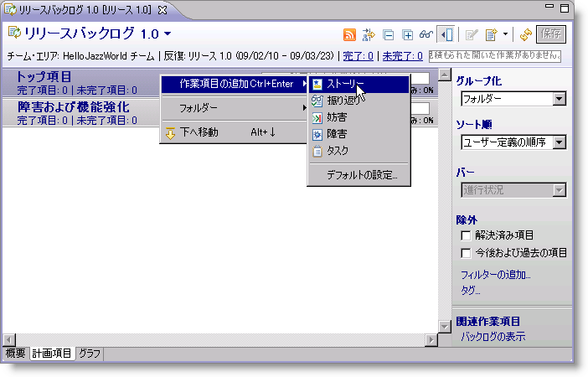Open the グループ化 フォルダー combo box

[x=513, y=99]
